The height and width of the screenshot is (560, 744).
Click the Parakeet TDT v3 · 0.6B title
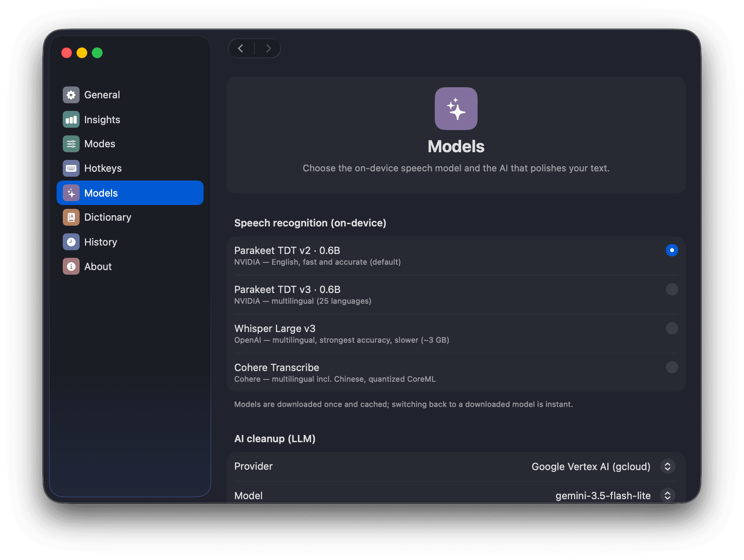[287, 290]
